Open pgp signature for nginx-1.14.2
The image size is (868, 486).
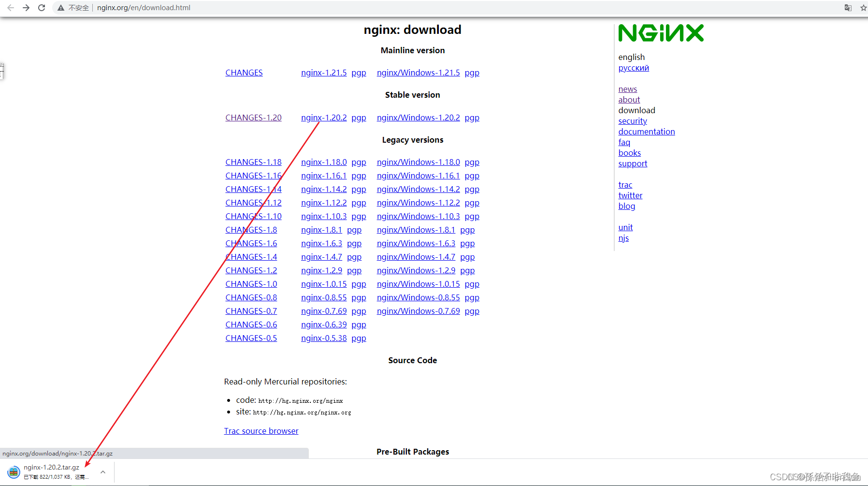(359, 189)
